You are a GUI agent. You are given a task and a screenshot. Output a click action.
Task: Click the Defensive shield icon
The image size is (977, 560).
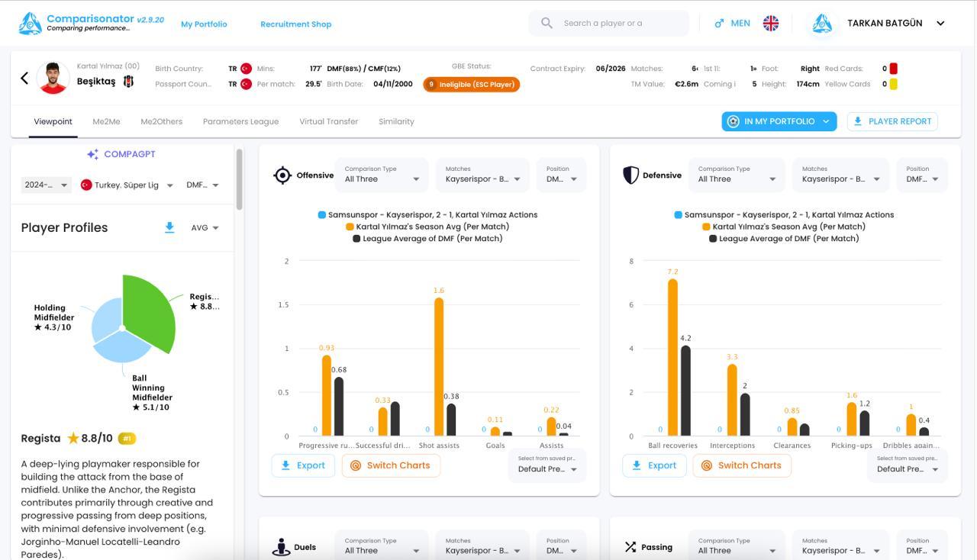coord(630,175)
